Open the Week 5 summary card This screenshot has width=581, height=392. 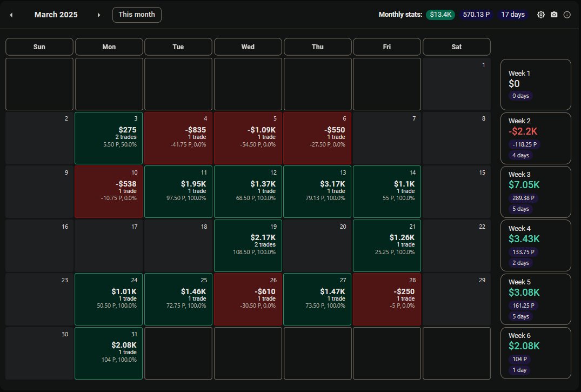click(536, 300)
